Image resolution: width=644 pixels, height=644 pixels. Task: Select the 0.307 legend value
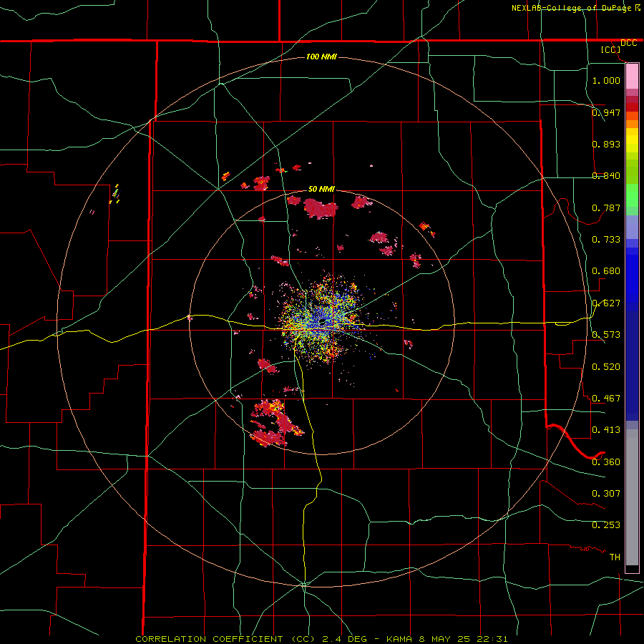coord(606,493)
